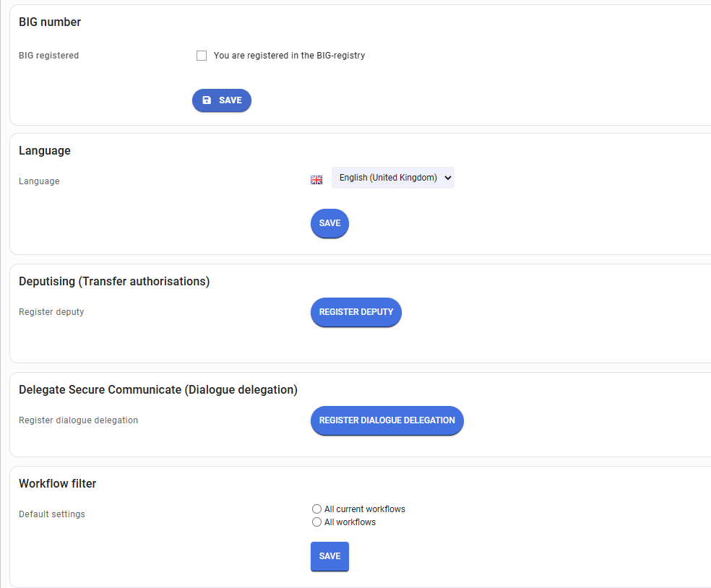Click the United Kingdom flag icon

click(316, 180)
